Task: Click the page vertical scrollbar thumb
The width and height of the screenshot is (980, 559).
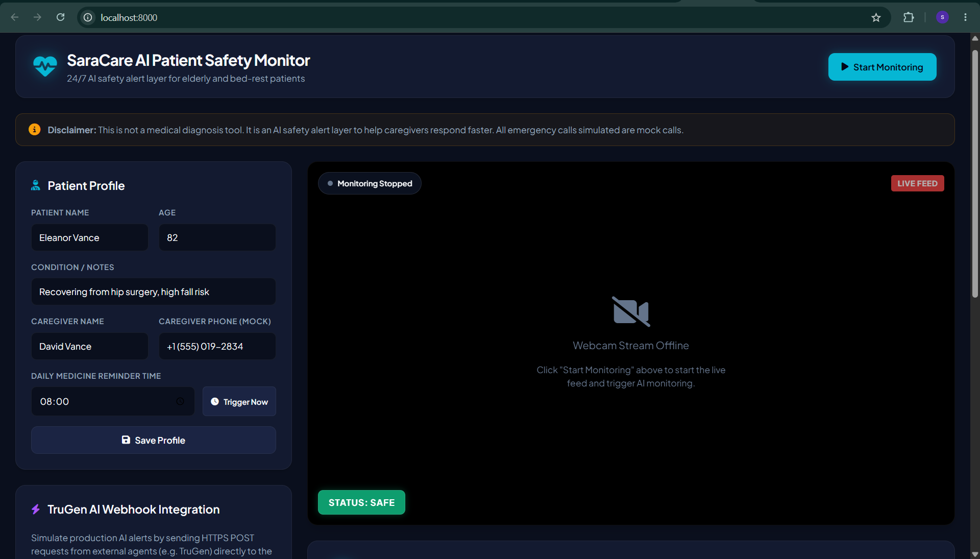Action: click(x=975, y=174)
